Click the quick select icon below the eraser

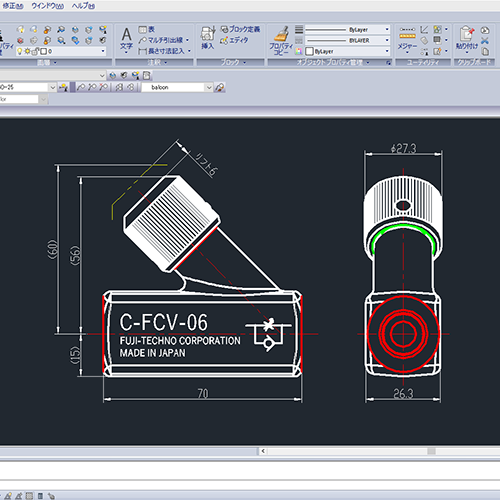coord(424,51)
